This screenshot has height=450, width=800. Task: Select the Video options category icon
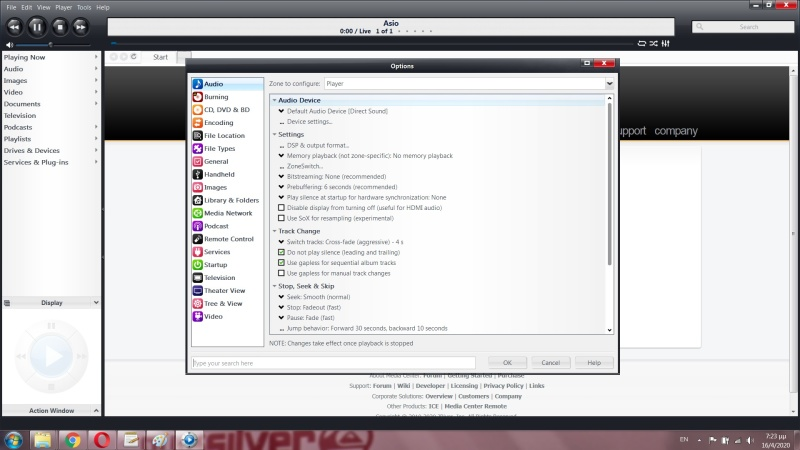tap(197, 316)
